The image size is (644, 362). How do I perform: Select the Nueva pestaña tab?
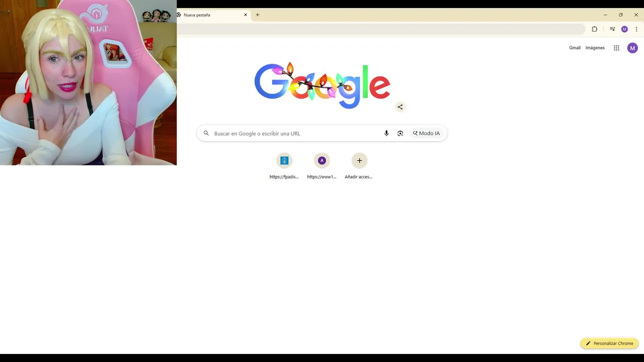tap(214, 15)
